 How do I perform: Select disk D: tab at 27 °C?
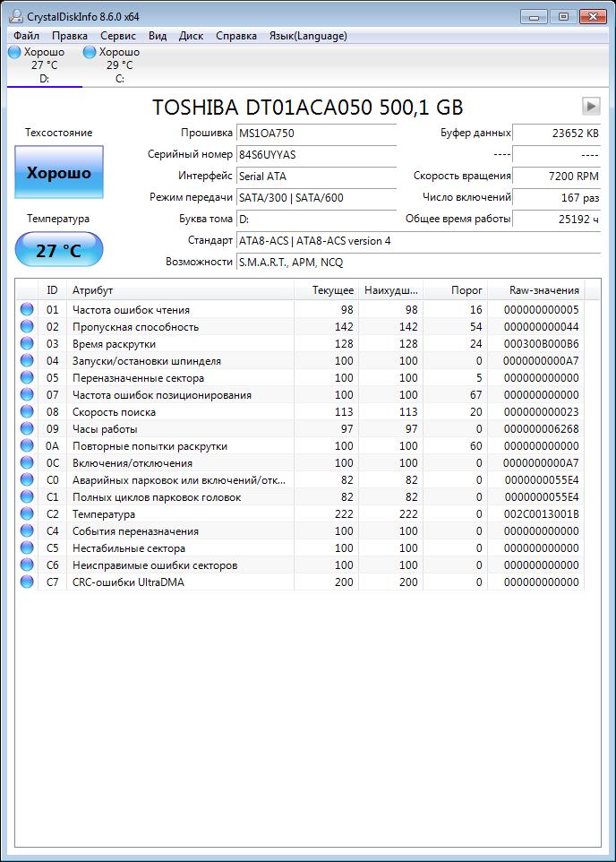(45, 65)
